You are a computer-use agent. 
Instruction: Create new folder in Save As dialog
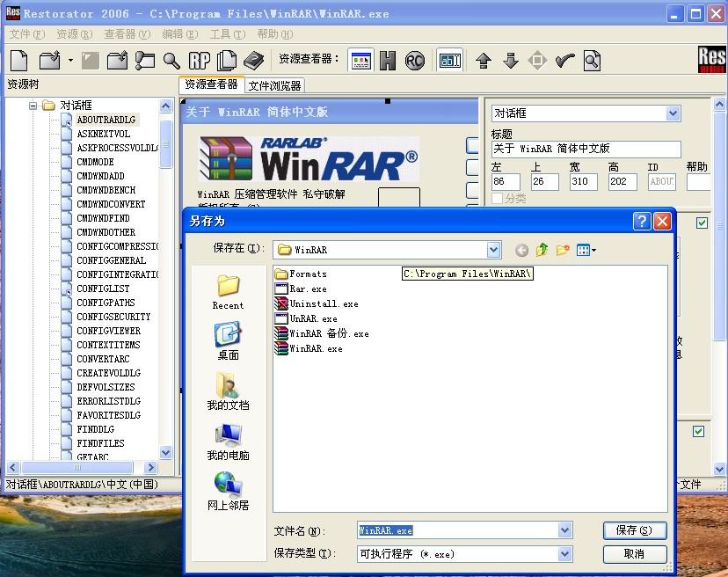pos(563,250)
